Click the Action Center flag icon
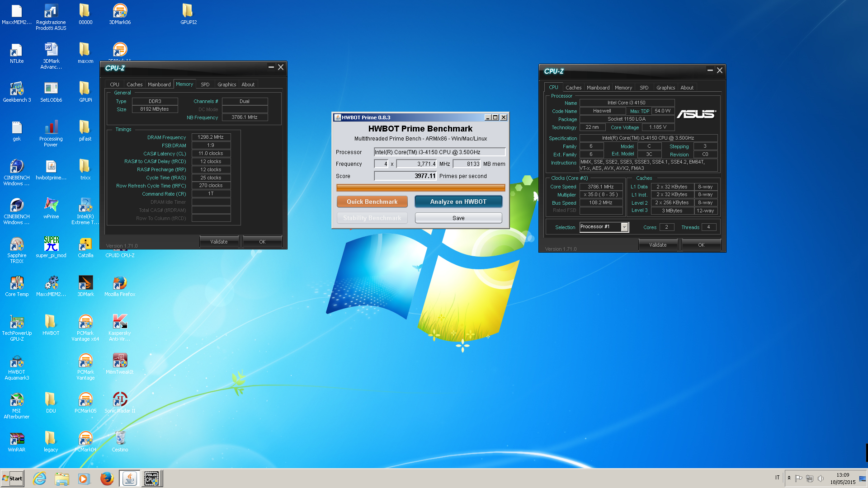868x488 pixels. pos(798,478)
